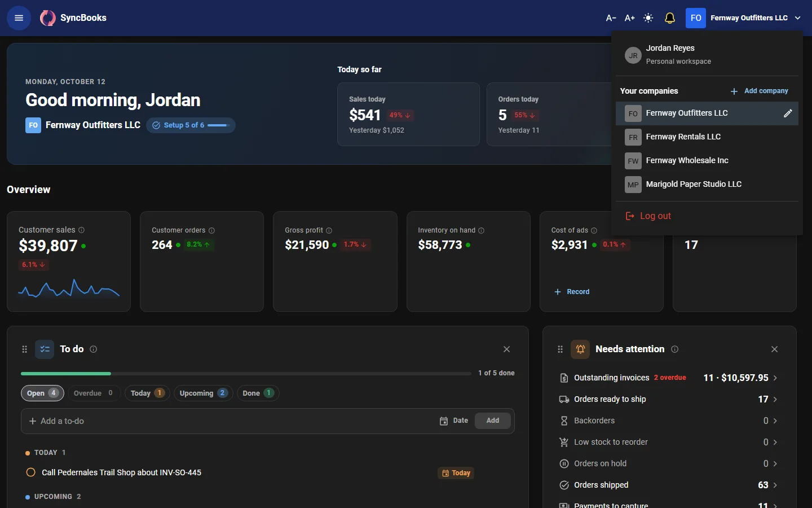Image resolution: width=812 pixels, height=508 pixels.
Task: Select the Today to-do filter
Action: click(147, 393)
